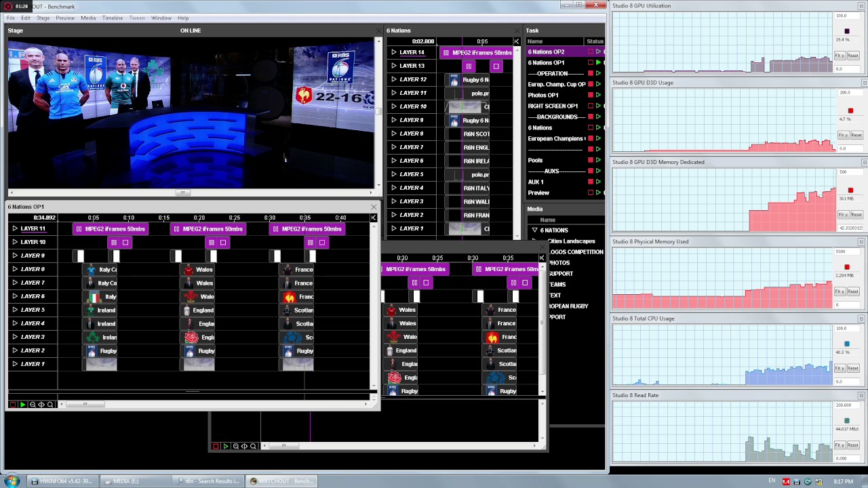This screenshot has width=868, height=488.
Task: Click play icon for AUX 1 task
Action: (x=598, y=182)
